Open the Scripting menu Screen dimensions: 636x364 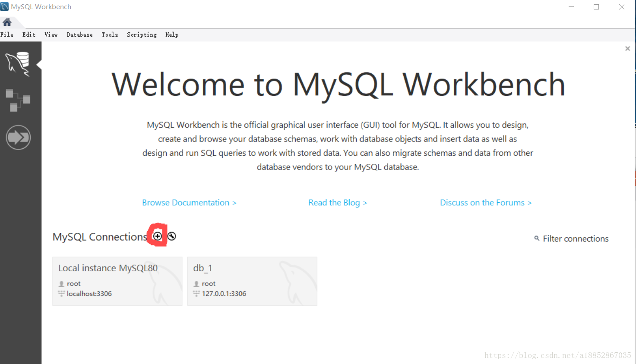point(142,35)
